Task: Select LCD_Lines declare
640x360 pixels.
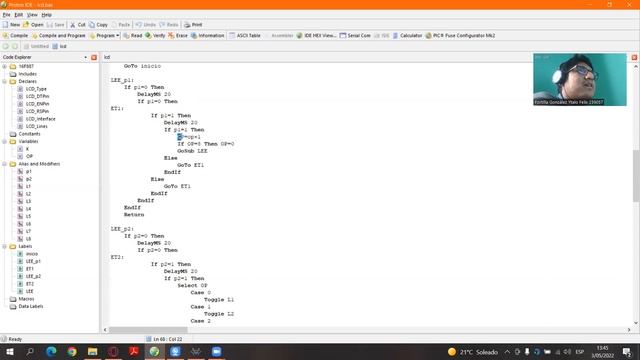Action: tap(36, 126)
